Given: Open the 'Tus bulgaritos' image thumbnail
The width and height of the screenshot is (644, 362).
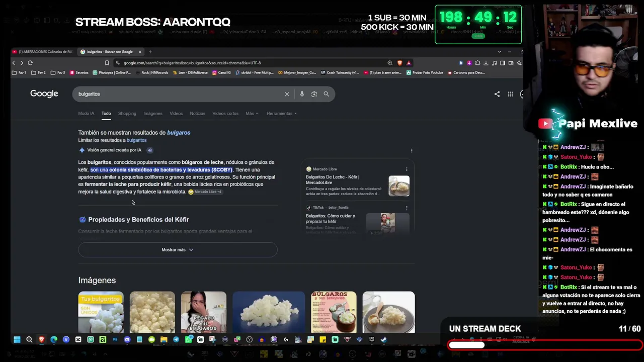Looking at the screenshot, I should click(101, 312).
